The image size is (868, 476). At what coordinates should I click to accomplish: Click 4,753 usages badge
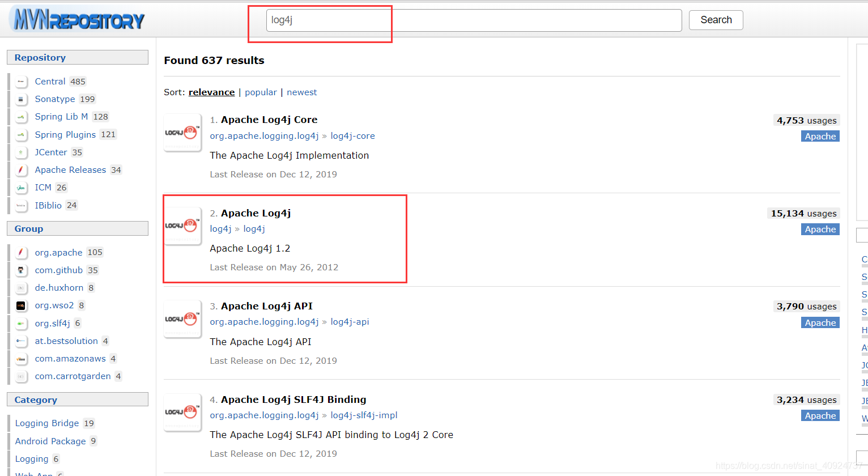coord(806,120)
